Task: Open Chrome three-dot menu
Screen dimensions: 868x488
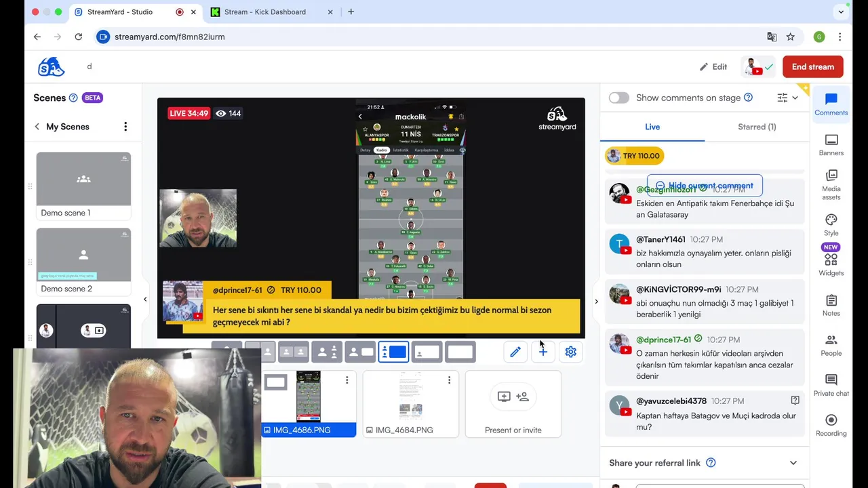Action: 840,37
